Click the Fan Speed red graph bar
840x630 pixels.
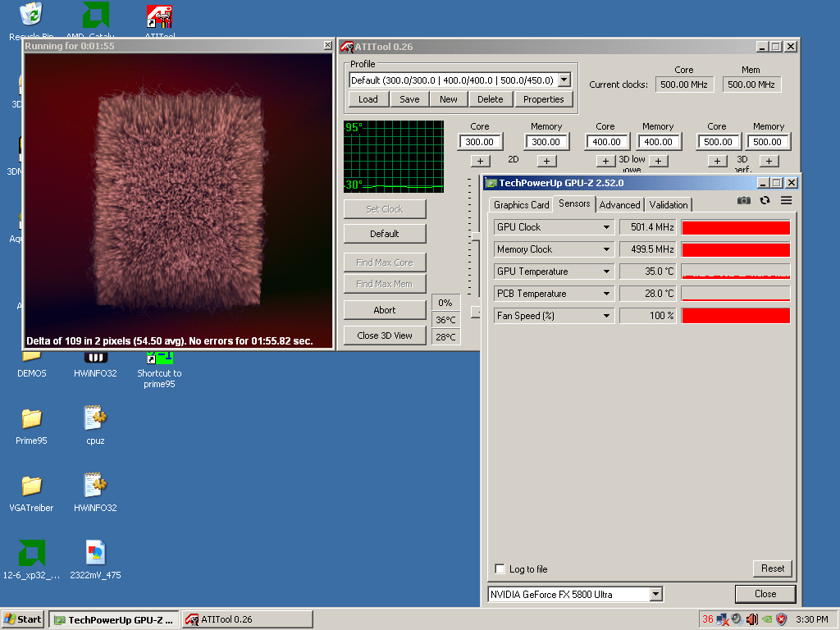click(x=736, y=316)
